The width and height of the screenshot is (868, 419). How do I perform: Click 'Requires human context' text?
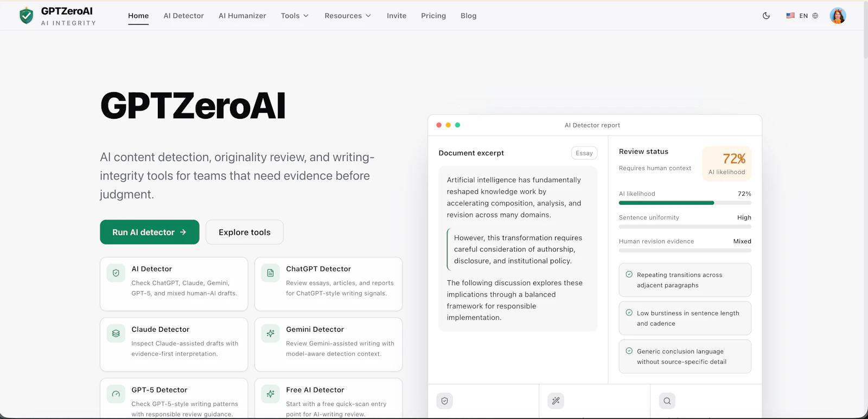pyautogui.click(x=655, y=169)
